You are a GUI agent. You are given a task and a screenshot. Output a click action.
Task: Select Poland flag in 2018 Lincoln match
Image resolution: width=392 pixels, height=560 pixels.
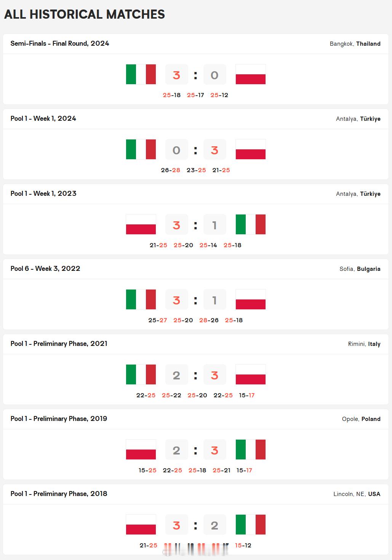tap(141, 525)
